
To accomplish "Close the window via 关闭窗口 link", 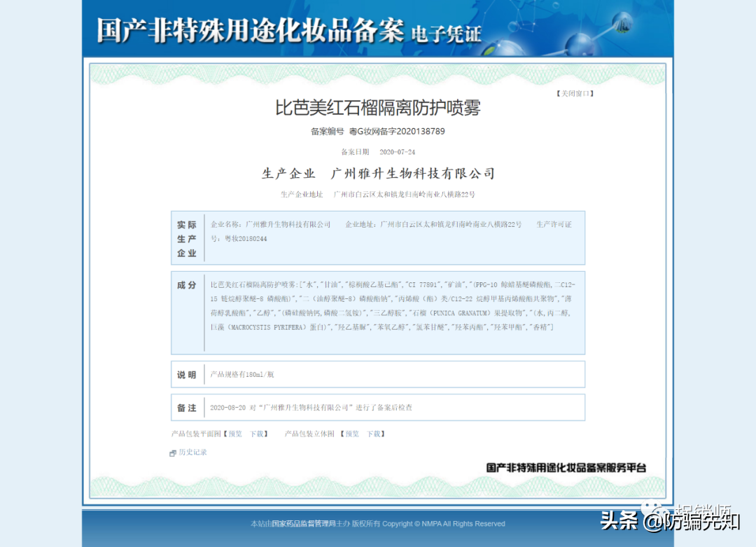I will tap(575, 93).
